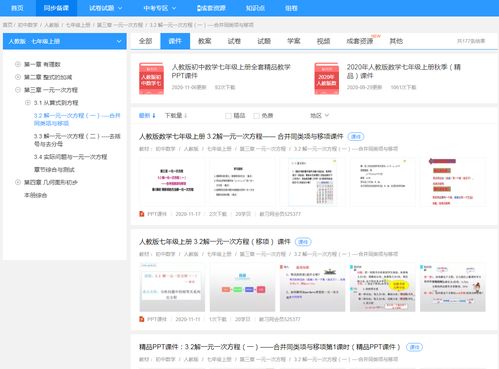
Task: Click 初中数学 in the top breadcrumb
Action: [x=28, y=25]
